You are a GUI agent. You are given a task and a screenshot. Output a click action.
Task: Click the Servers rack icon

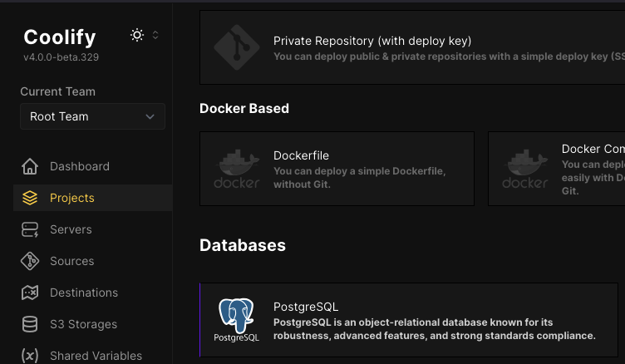(30, 229)
